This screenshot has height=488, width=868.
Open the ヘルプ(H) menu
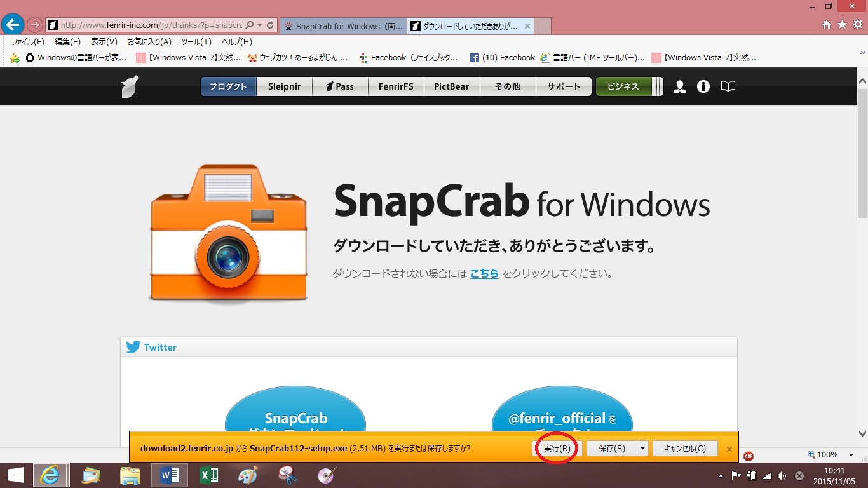click(x=236, y=42)
